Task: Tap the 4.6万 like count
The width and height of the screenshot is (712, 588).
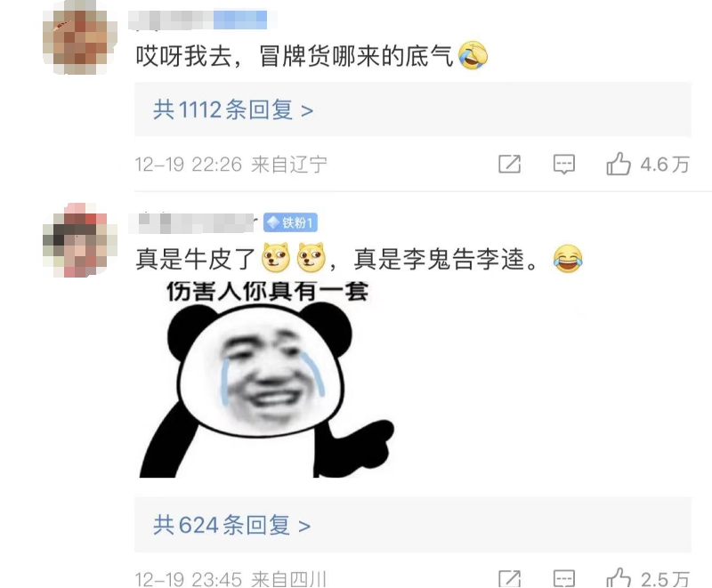Action: click(665, 165)
